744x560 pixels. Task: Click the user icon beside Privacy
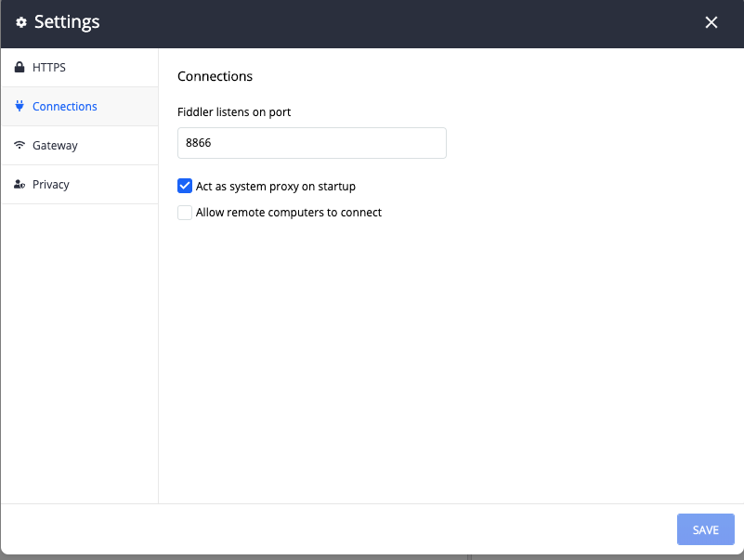coord(20,185)
